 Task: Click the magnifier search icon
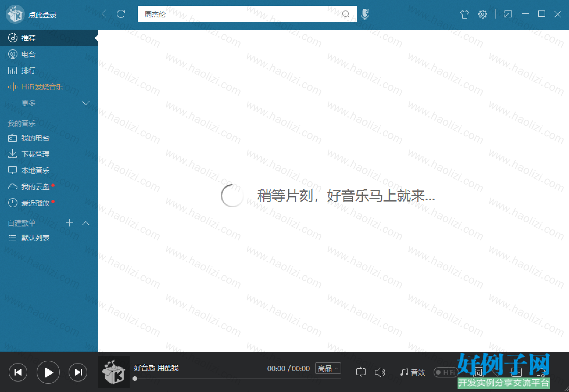point(346,14)
